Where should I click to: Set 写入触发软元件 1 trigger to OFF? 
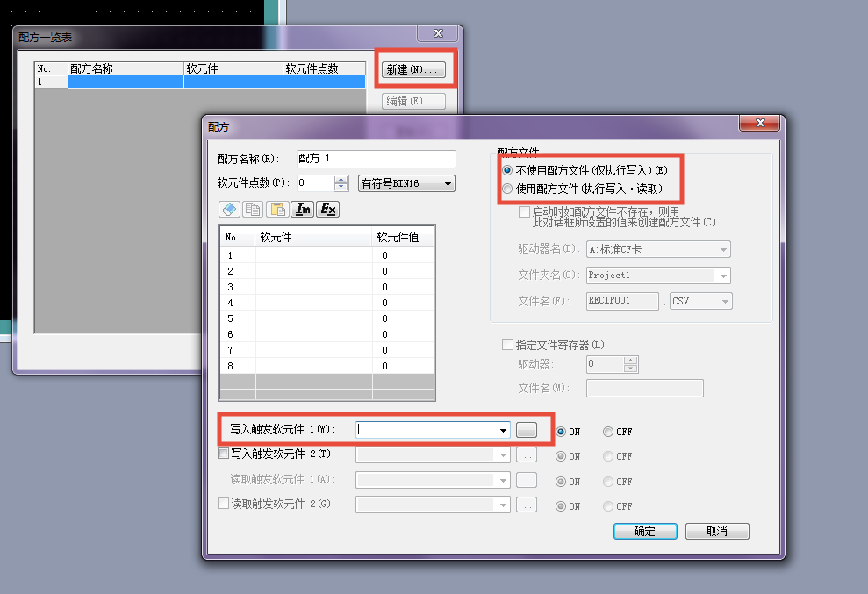click(x=608, y=432)
